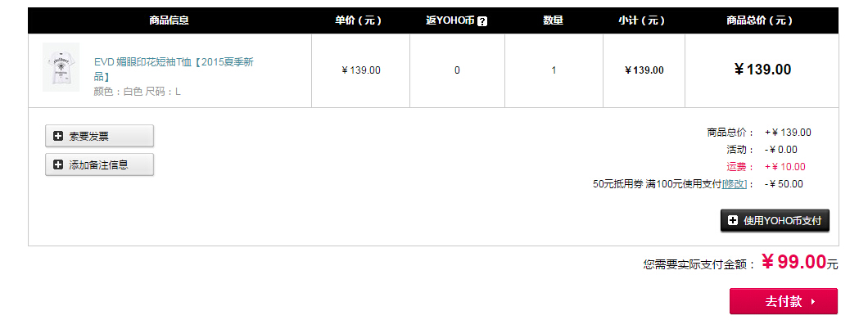Screen dimensions: 868x329
Task: Click the YOHO币 help question mark icon
Action: [x=482, y=21]
